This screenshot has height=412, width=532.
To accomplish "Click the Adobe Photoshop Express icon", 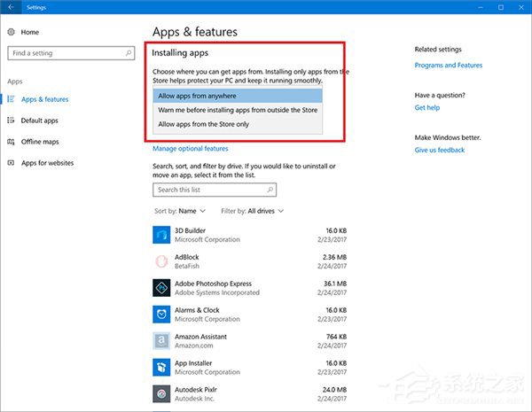I will 161,288.
